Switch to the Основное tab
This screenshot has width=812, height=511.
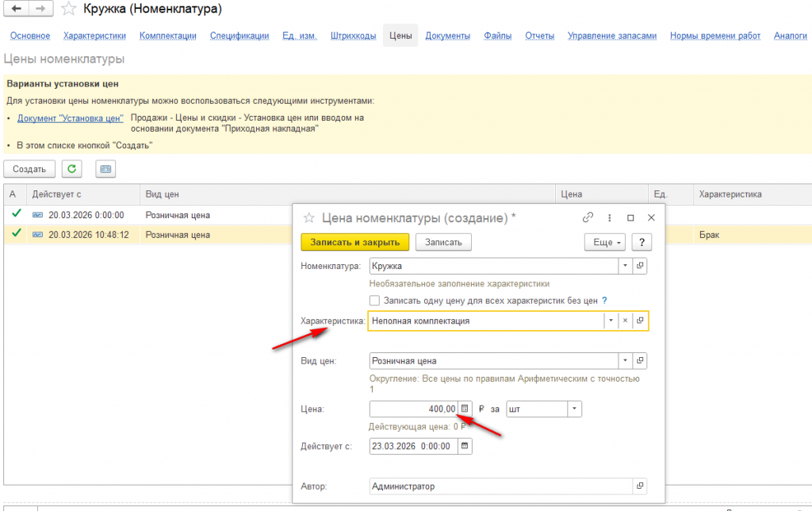pyautogui.click(x=30, y=36)
